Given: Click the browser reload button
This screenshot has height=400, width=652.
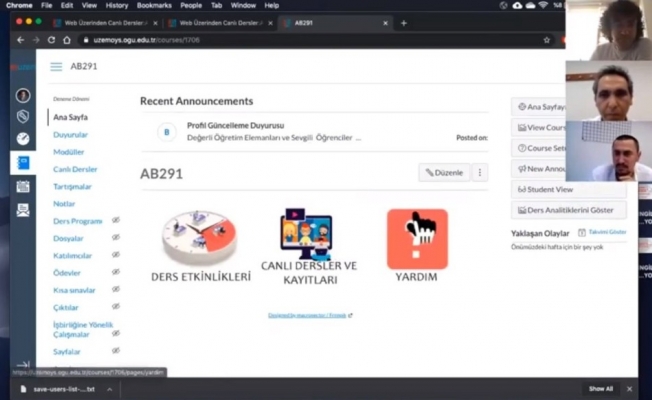Looking at the screenshot, I should coord(52,40).
